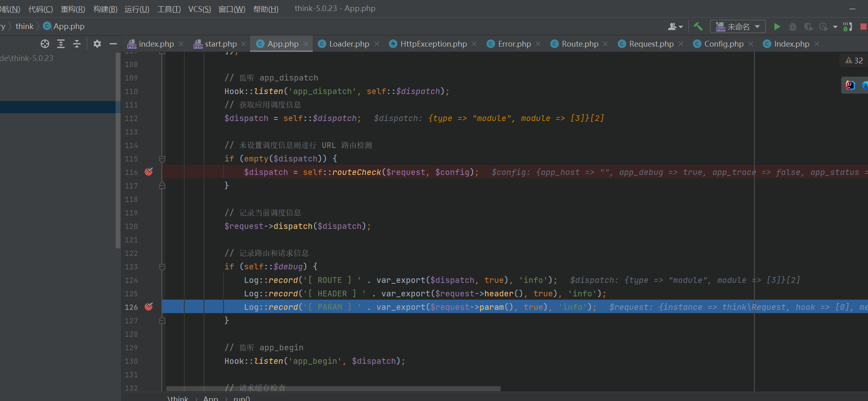868x401 pixels.
Task: Open the 工具(T) menu
Action: 169,9
